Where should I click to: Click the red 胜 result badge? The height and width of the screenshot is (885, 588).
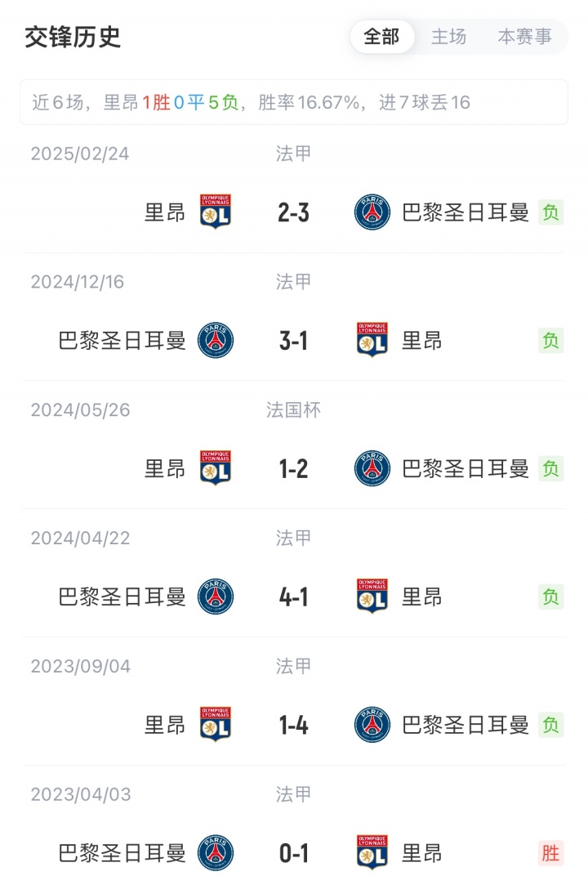551,853
